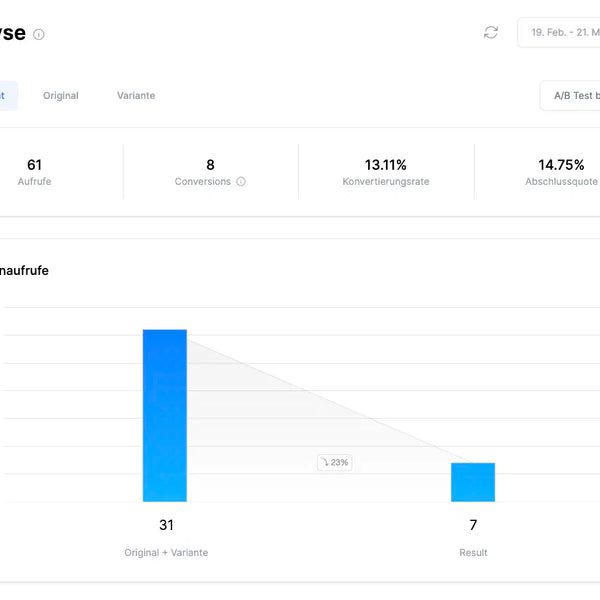Click the Conversions count of 8

(x=210, y=165)
